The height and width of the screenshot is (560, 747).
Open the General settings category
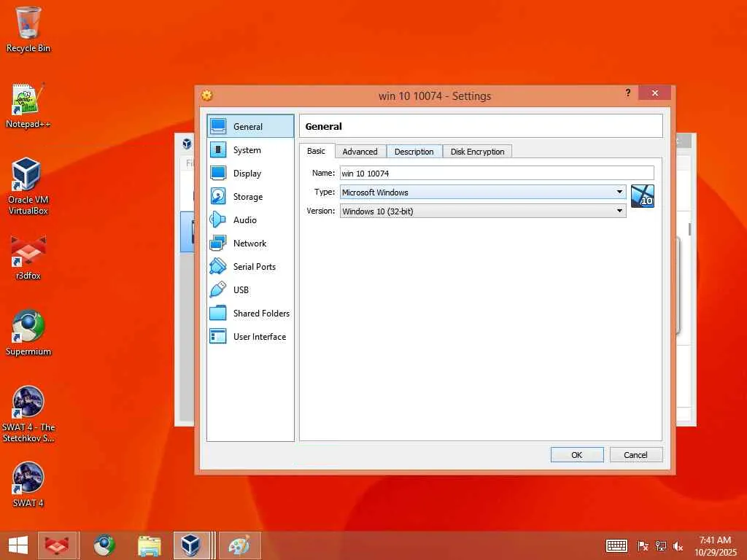pyautogui.click(x=251, y=126)
